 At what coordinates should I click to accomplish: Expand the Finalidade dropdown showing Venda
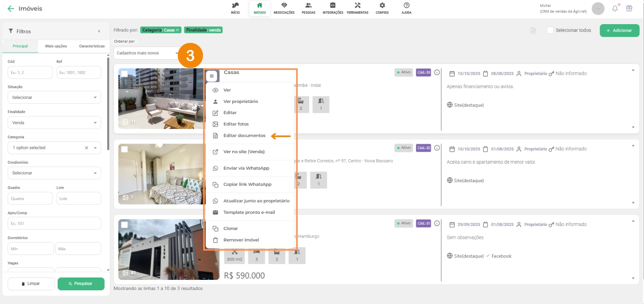54,123
